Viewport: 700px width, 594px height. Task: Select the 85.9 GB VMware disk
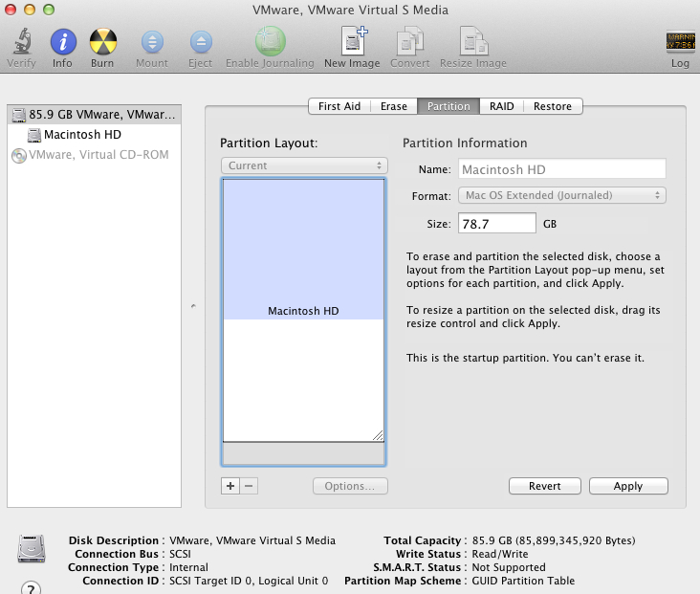click(95, 115)
